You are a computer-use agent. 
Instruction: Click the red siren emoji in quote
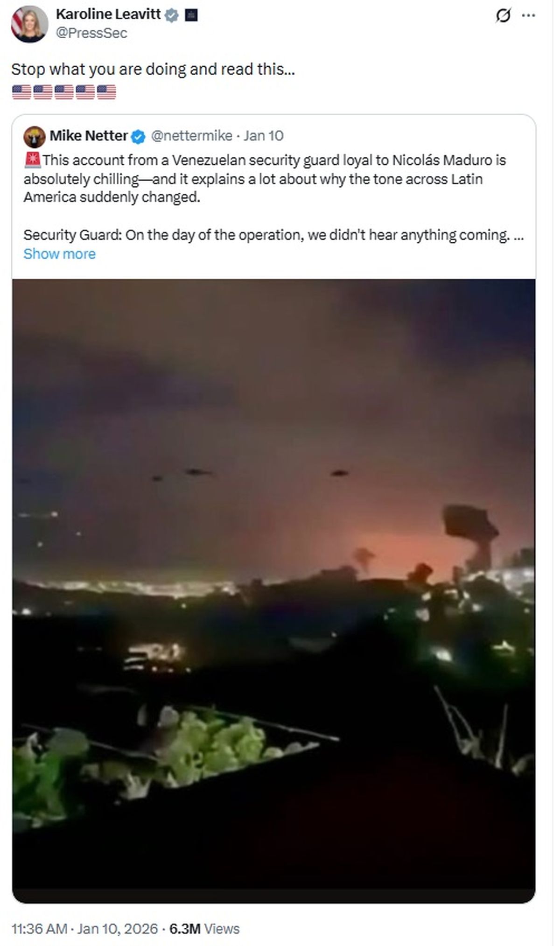[33, 160]
